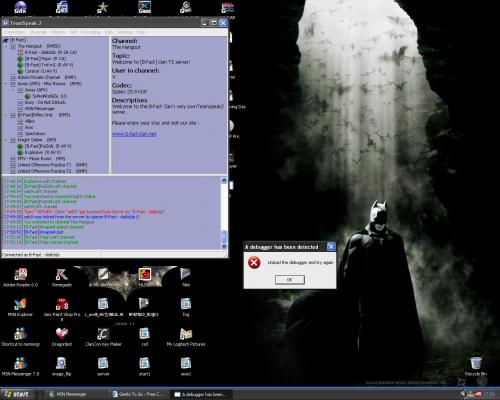Collapse The Hangout channel tree
Image resolution: width=500 pixels, height=400 pixels.
[6, 46]
